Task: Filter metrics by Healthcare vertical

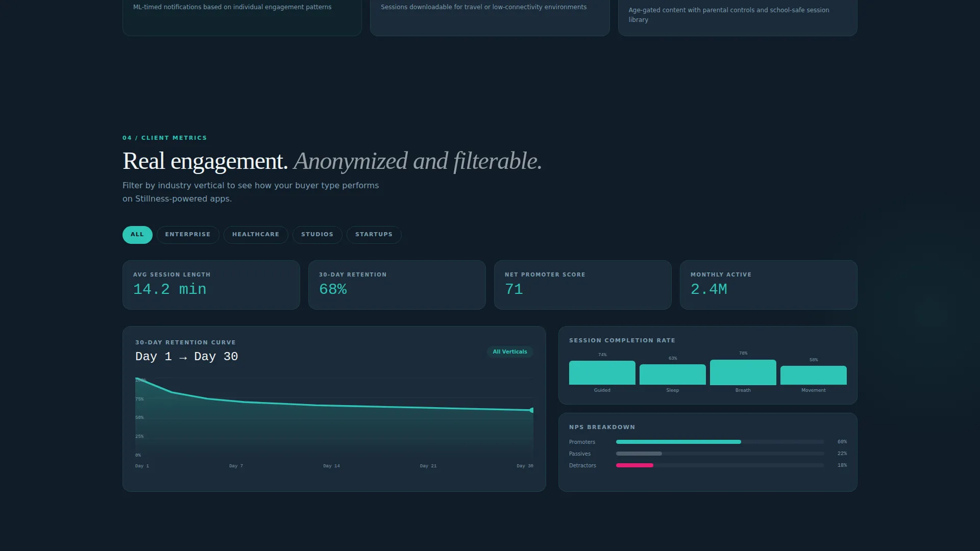Action: [x=256, y=235]
